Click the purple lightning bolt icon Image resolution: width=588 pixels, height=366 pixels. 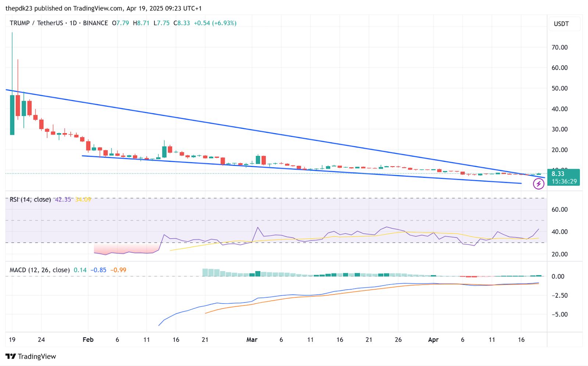538,184
